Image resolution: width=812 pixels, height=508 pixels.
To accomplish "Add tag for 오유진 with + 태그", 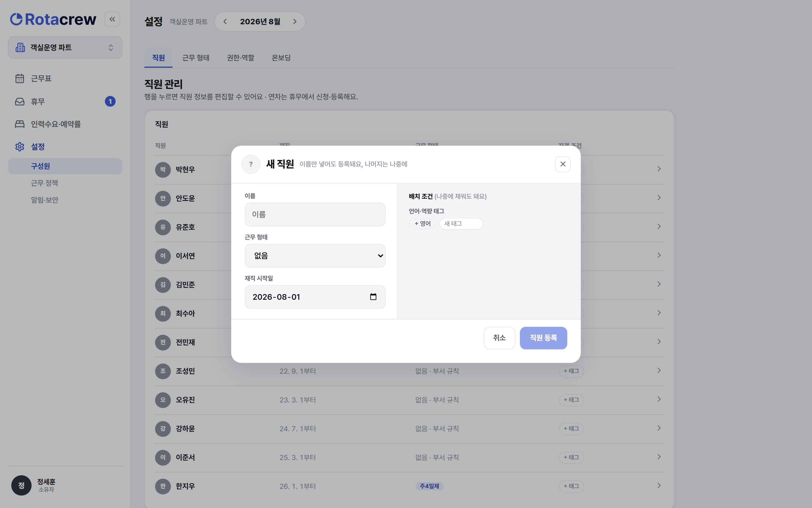I will click(x=571, y=400).
